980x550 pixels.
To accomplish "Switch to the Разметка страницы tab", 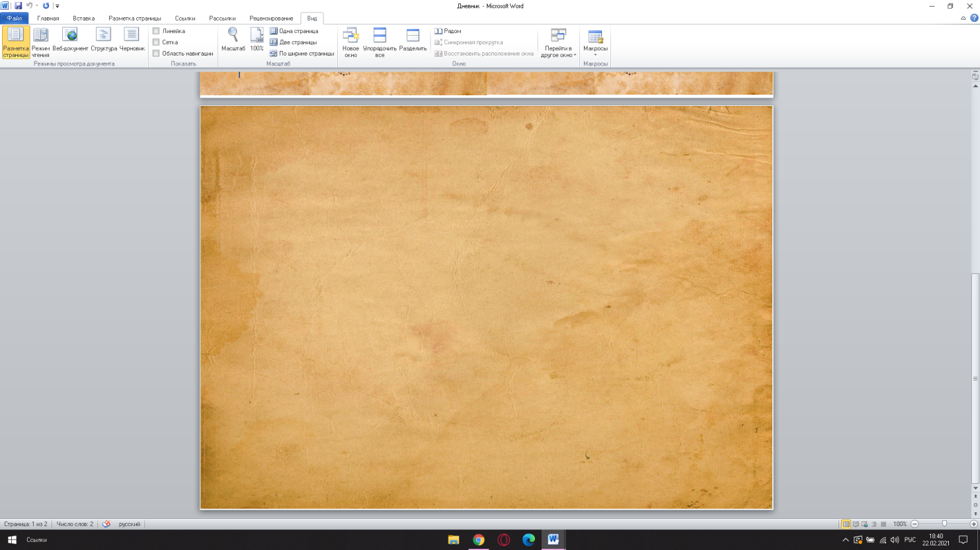I will [134, 19].
